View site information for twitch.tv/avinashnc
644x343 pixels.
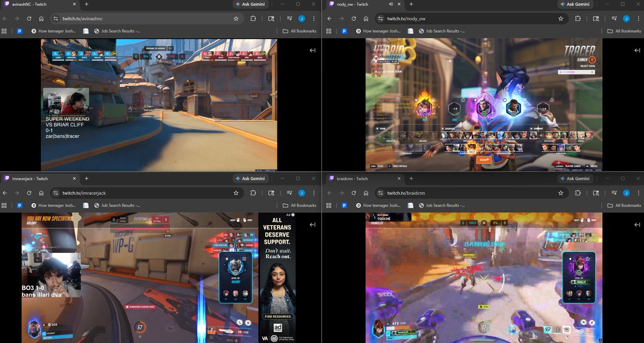(x=55, y=18)
